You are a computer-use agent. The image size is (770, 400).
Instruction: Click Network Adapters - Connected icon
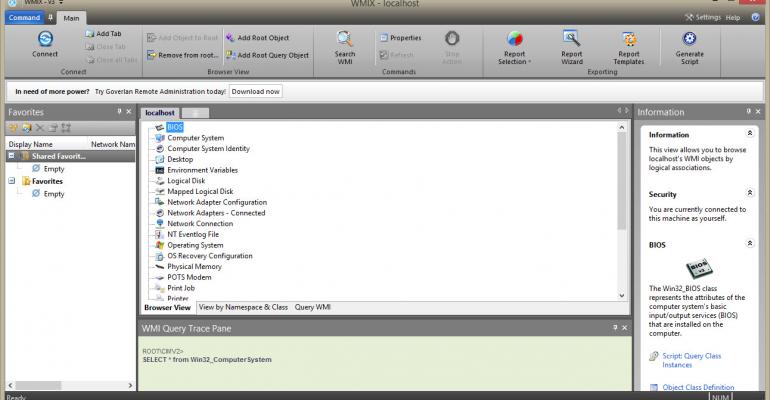[x=160, y=213]
